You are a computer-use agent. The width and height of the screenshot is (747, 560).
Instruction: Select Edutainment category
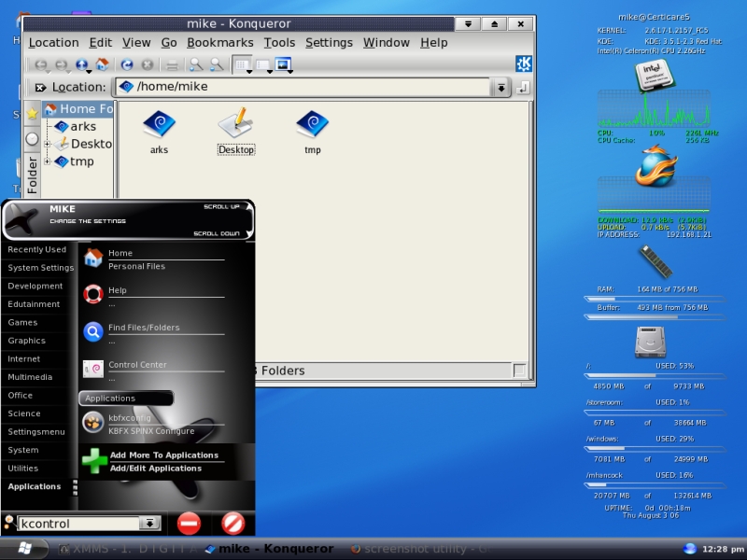(x=34, y=304)
